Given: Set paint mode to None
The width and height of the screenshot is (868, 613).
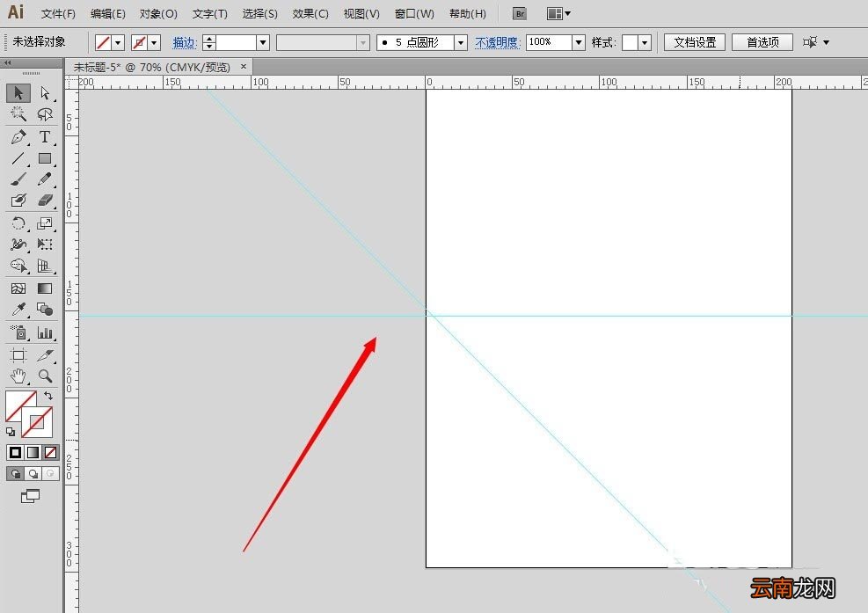Looking at the screenshot, I should point(50,452).
